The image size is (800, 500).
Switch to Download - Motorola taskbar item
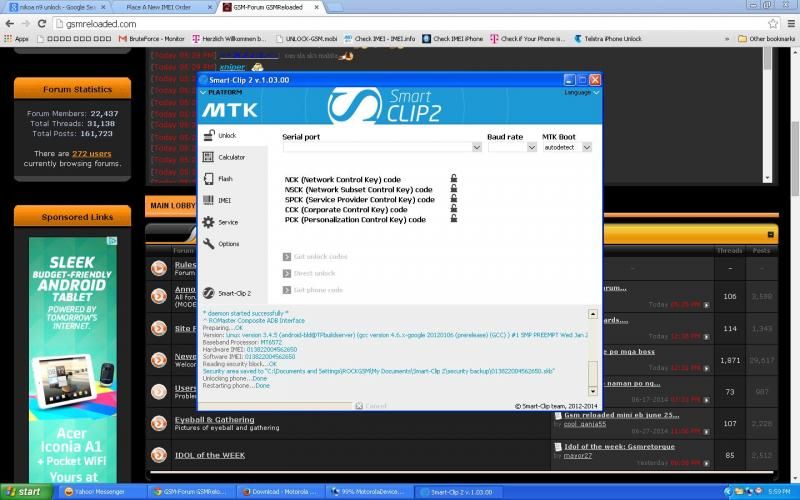[280, 492]
